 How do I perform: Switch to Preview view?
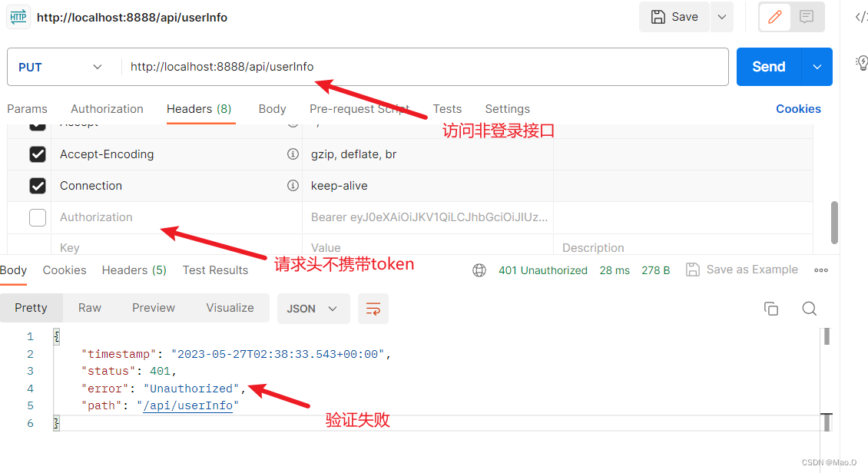click(154, 308)
